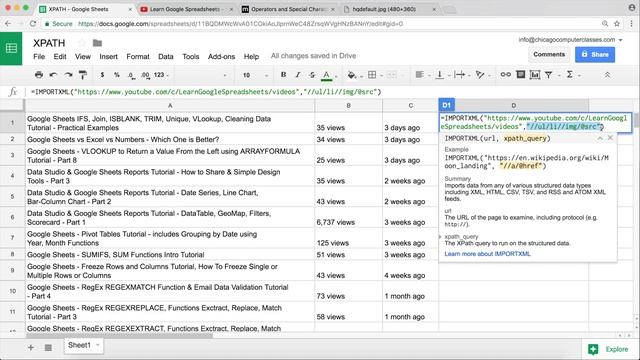The width and height of the screenshot is (640, 360).
Task: Click the Filter icon
Action: point(549,75)
